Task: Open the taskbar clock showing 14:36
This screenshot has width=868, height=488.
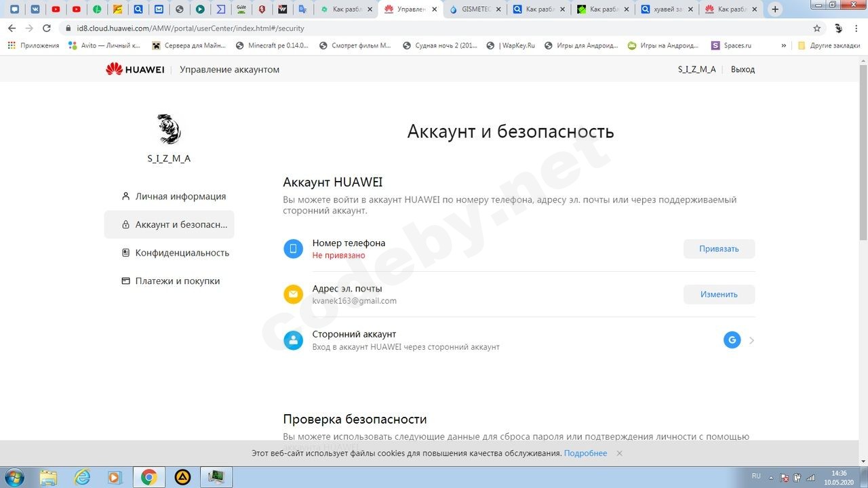Action: click(x=839, y=477)
